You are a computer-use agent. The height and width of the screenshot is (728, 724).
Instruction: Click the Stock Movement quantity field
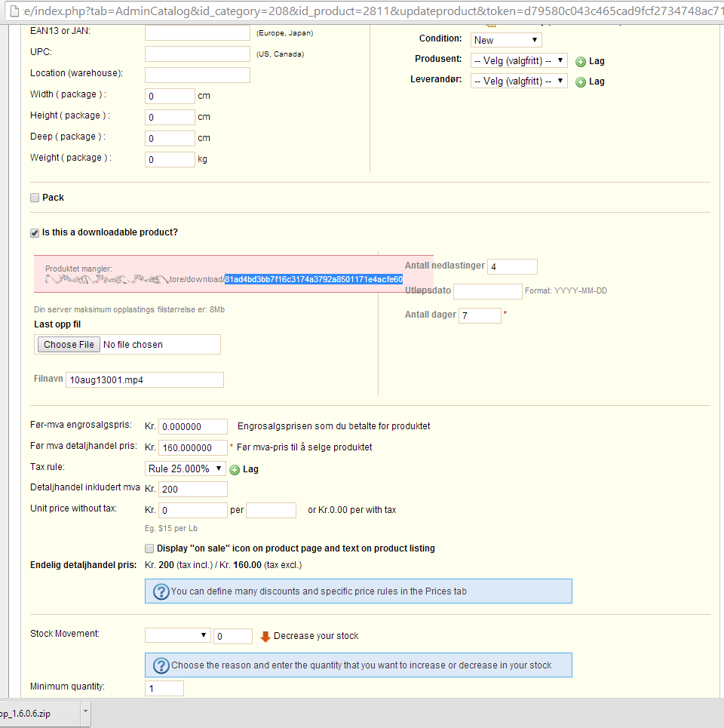coord(233,636)
